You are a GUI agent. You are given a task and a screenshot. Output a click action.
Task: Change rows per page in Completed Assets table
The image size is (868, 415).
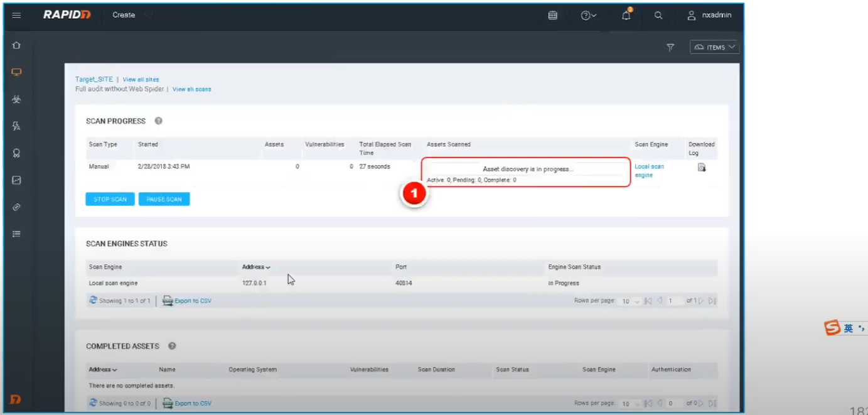(630, 404)
